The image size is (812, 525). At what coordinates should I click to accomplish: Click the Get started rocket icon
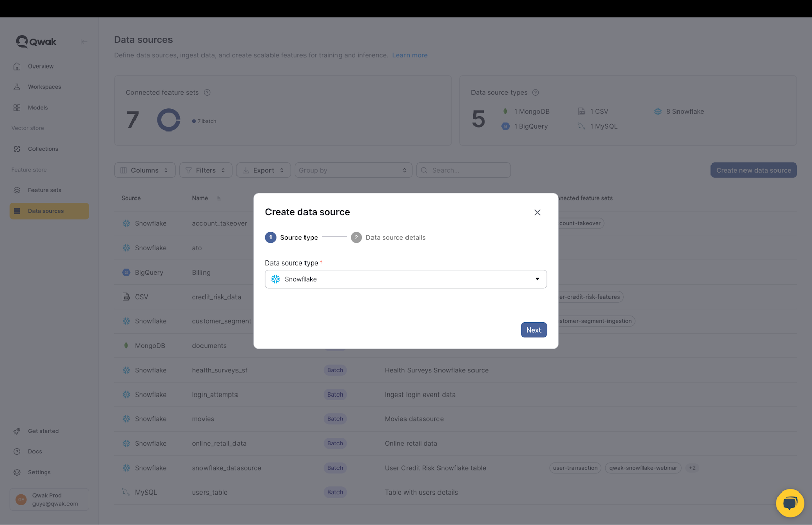click(x=17, y=431)
